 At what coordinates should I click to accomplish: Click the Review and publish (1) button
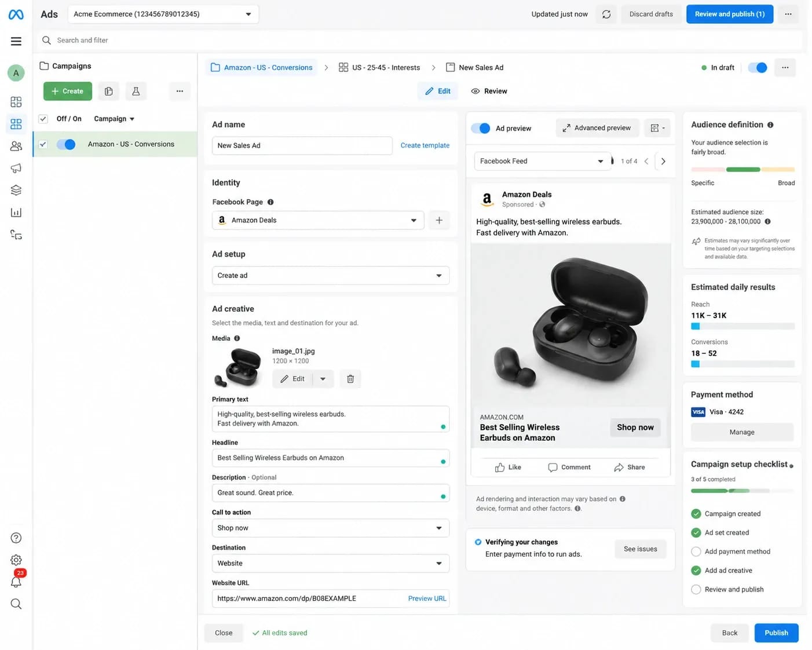(730, 14)
